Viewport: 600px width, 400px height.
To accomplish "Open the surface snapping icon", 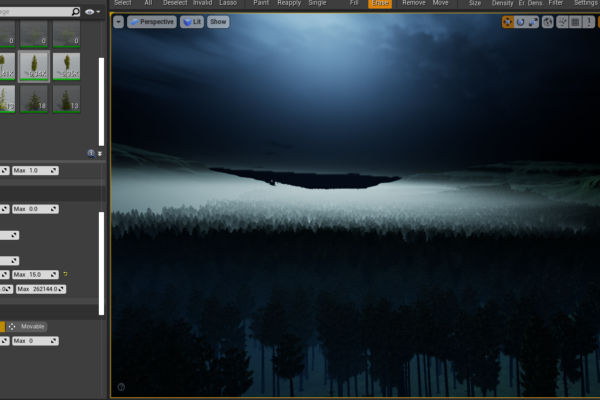I will (562, 22).
